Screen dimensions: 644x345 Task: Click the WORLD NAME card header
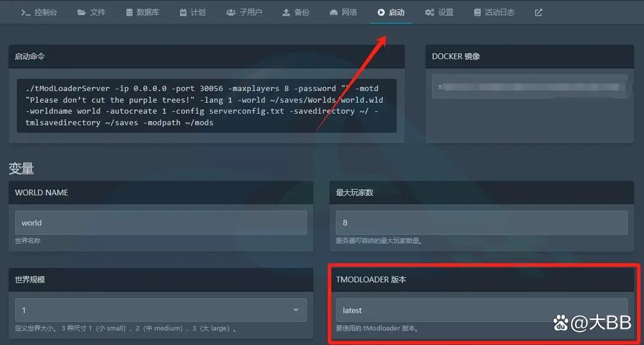pyautogui.click(x=161, y=192)
